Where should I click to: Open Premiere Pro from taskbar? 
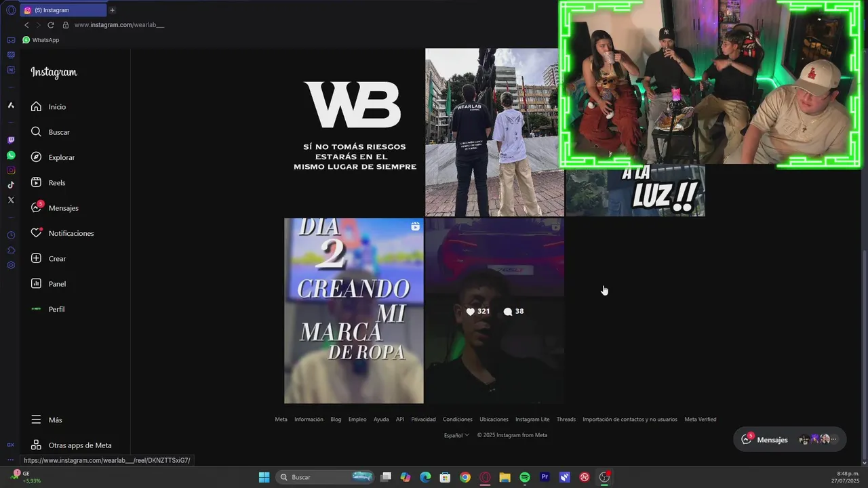point(545,477)
